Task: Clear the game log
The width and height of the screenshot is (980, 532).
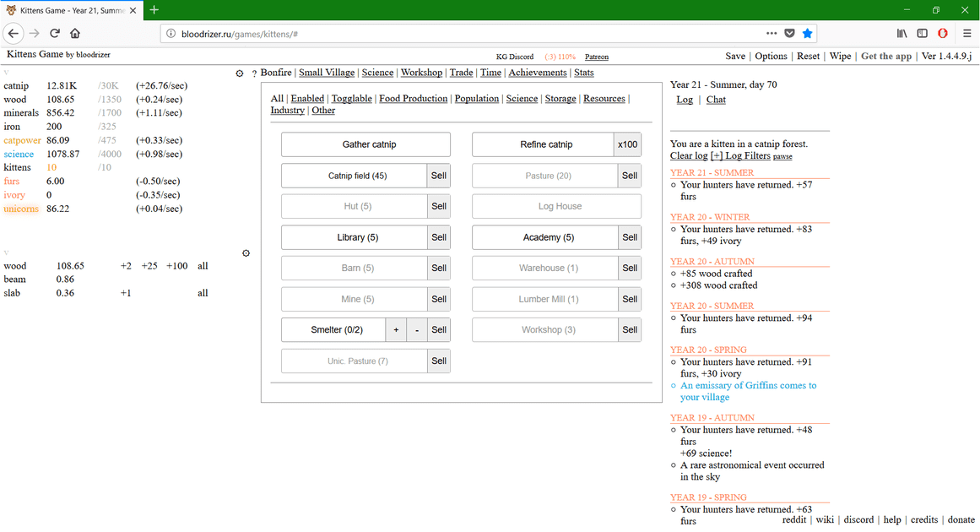Action: click(689, 155)
